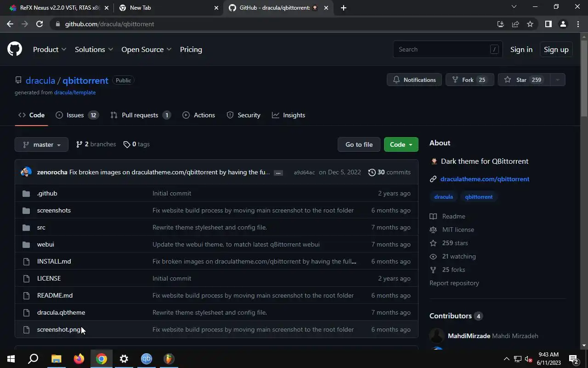Viewport: 588px width, 368px height.
Task: Open the INSTALL.md file
Action: (x=54, y=261)
